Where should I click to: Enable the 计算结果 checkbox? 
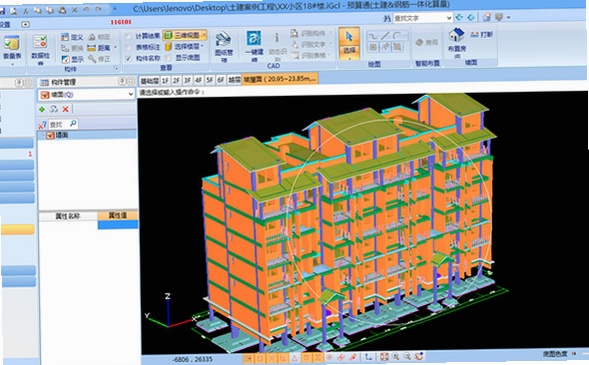click(x=128, y=36)
